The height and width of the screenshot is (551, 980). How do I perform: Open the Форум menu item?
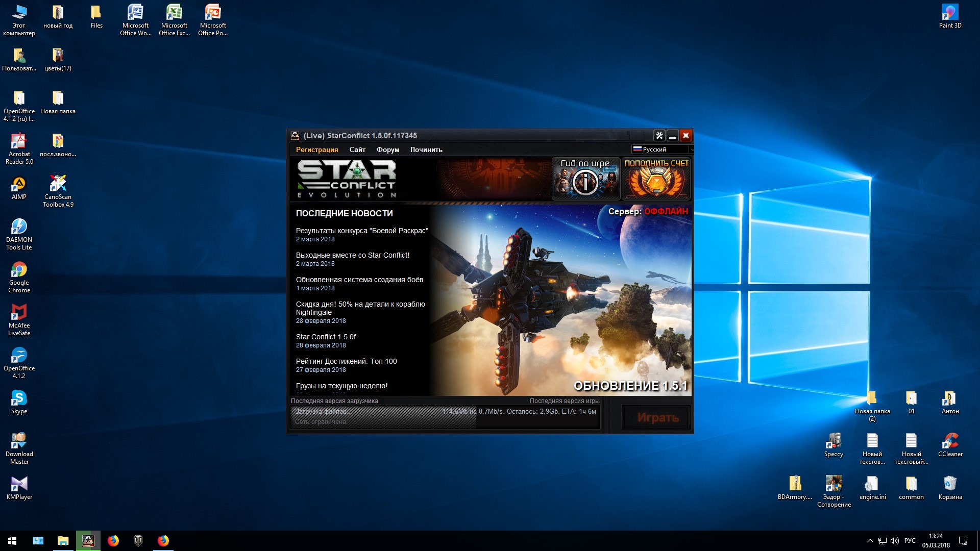coord(388,149)
